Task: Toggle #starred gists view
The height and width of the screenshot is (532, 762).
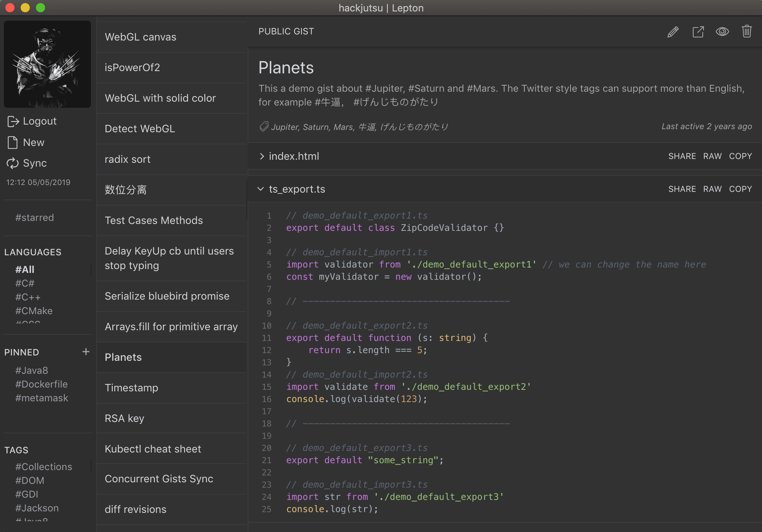Action: tap(34, 218)
